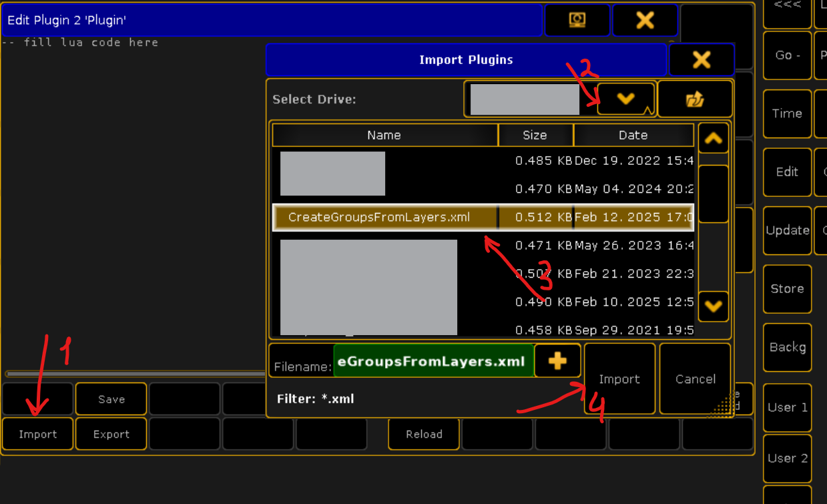Click the 'fill lua code here' editor line
This screenshot has height=504, width=827.
coord(80,43)
